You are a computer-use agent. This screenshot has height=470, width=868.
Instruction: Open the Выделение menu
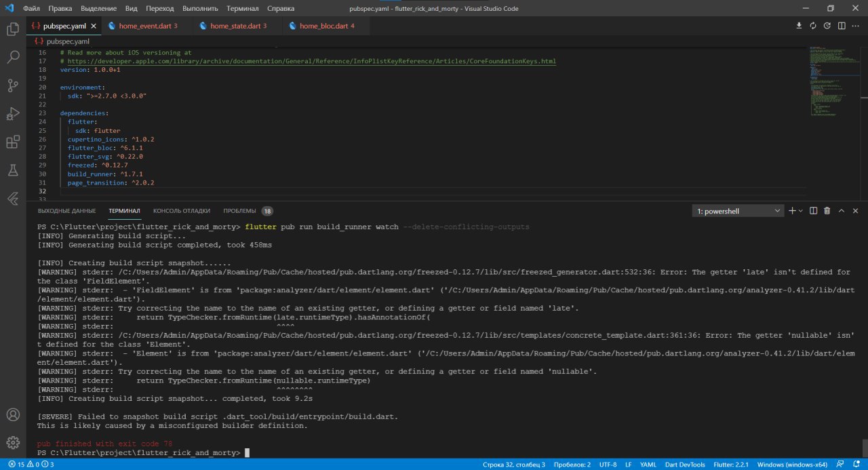(99, 9)
